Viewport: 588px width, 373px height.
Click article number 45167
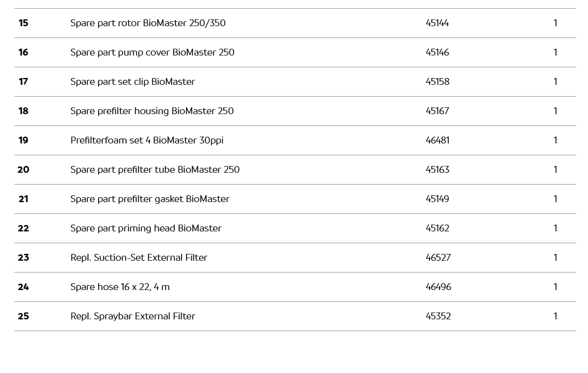pos(437,111)
